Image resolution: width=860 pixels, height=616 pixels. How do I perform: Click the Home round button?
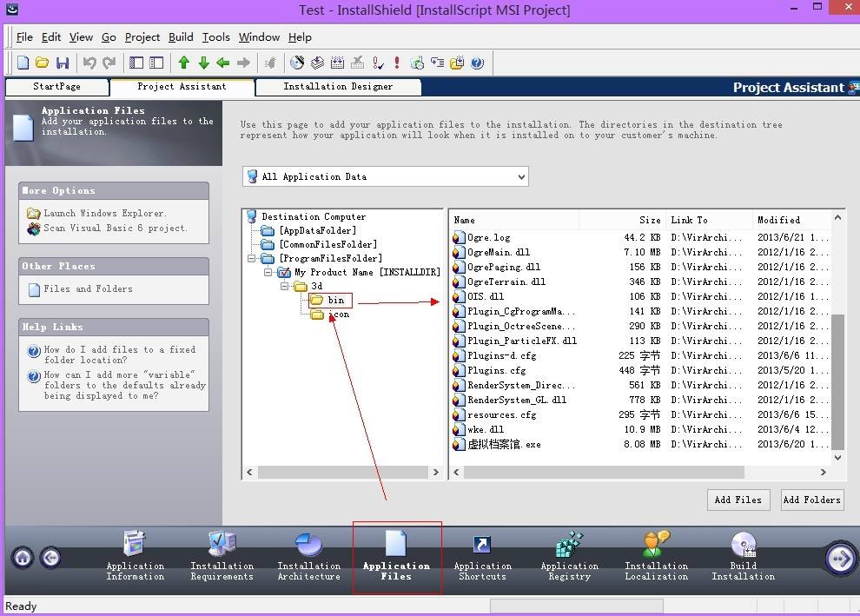coord(23,558)
